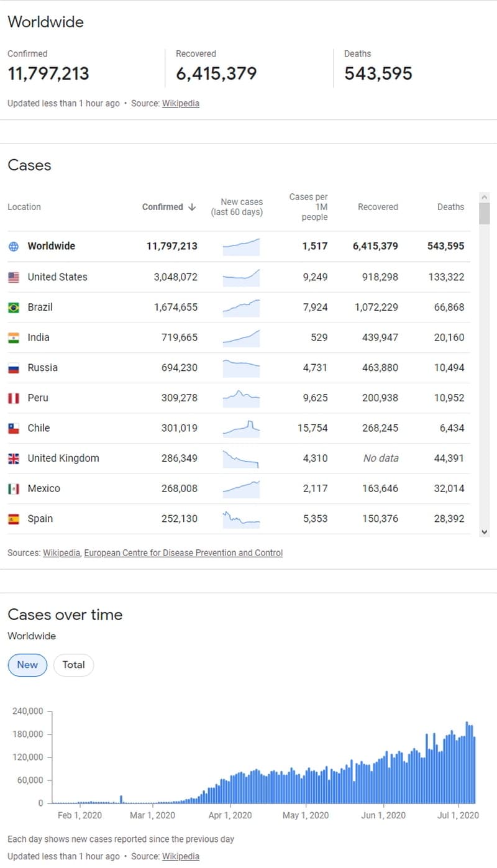Open European Centre for Disease Prevention link

coord(183,552)
